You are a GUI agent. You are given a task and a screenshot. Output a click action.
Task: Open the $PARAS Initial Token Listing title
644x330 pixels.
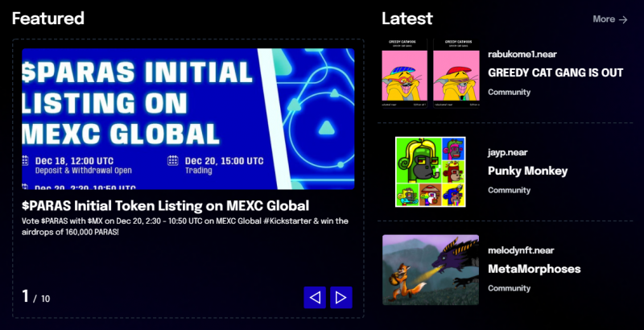point(166,205)
